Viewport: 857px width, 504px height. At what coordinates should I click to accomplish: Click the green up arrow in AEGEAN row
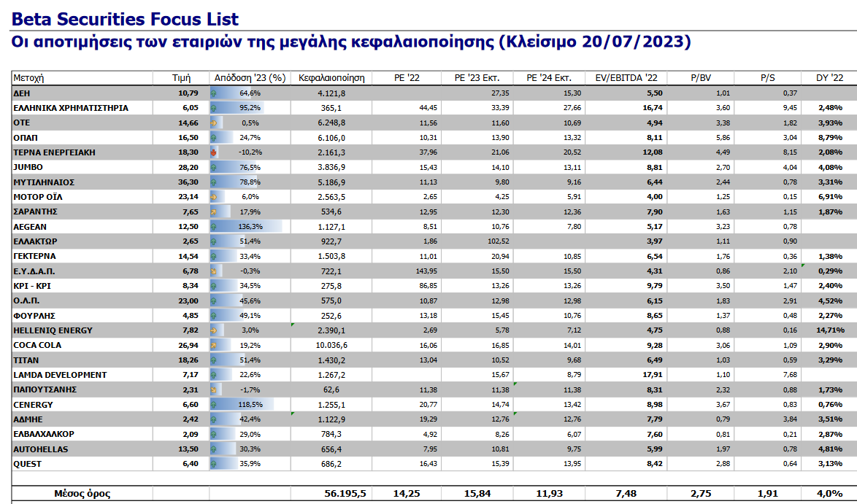coord(214,227)
